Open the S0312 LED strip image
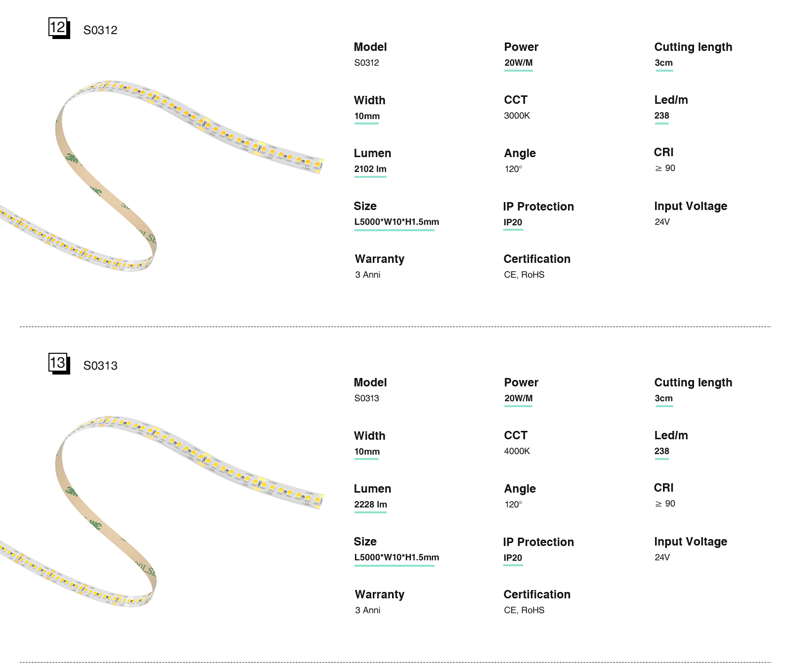 pos(163,173)
